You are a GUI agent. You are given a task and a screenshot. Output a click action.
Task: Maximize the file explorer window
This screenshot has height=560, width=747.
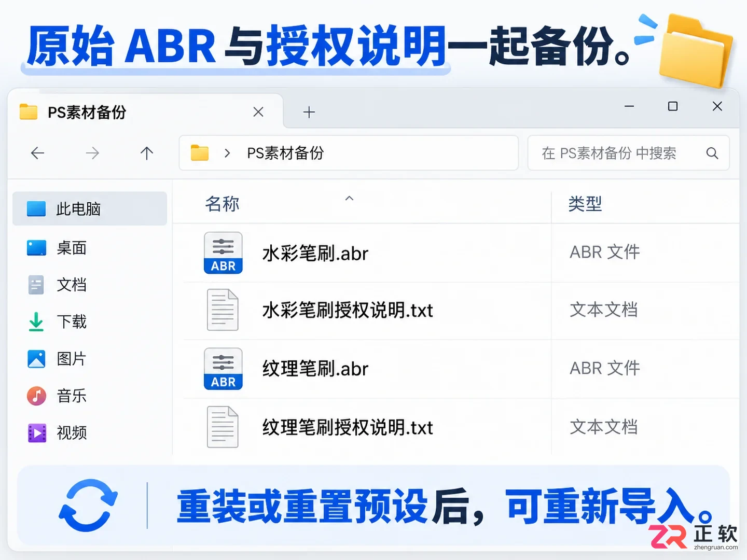point(673,106)
